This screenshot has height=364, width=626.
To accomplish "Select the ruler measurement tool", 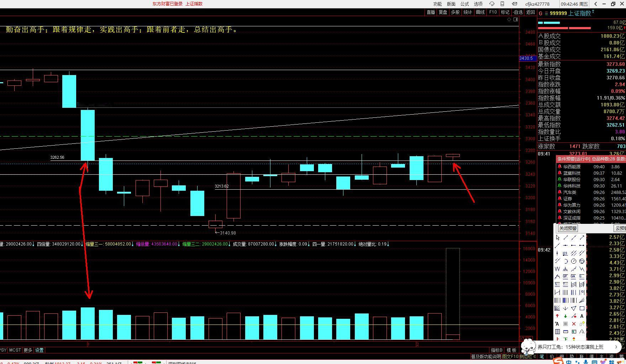I will click(x=565, y=332).
